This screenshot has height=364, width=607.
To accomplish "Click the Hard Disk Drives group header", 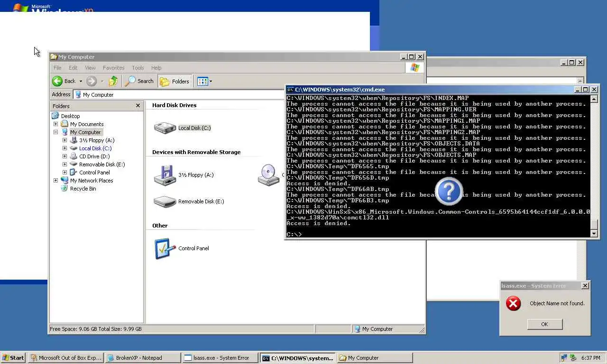I will (x=174, y=105).
